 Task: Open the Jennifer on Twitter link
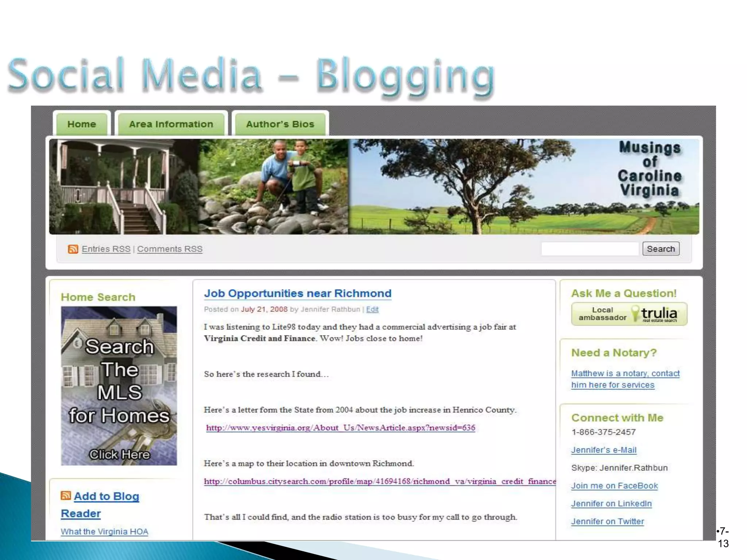[607, 521]
